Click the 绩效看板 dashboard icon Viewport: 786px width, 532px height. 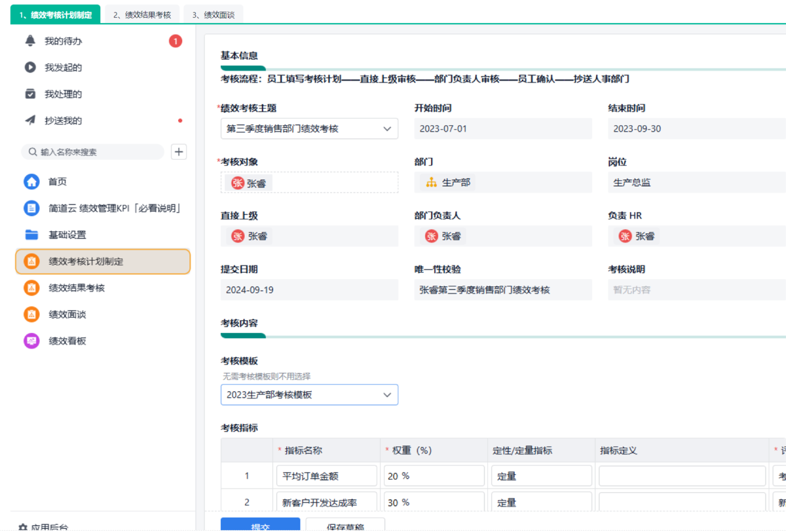click(x=31, y=341)
